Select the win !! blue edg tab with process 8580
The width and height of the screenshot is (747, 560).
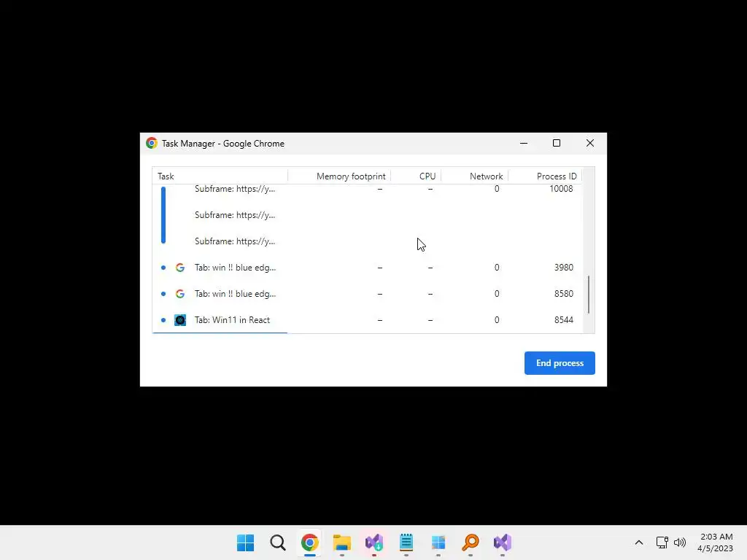coord(367,294)
